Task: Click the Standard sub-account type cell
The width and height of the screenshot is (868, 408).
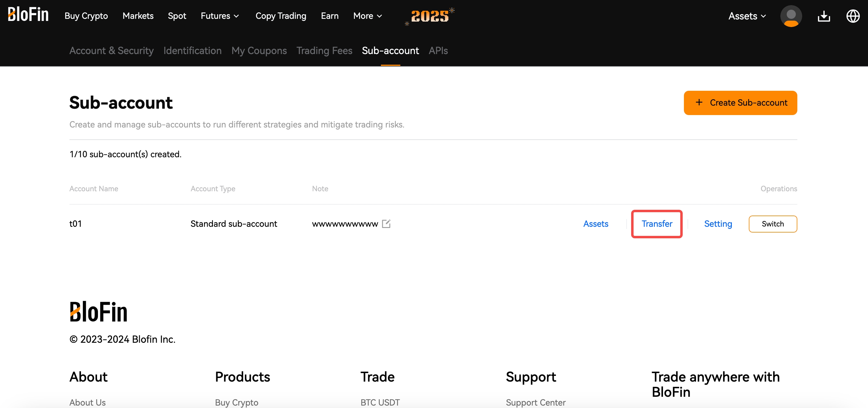Action: pyautogui.click(x=234, y=223)
